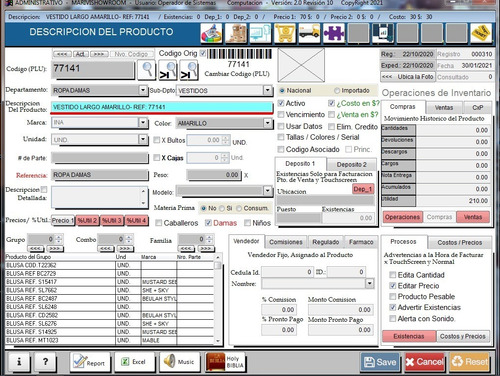The height and width of the screenshot is (376, 500).
Task: Click the barcode image for 77141
Action: tap(239, 54)
